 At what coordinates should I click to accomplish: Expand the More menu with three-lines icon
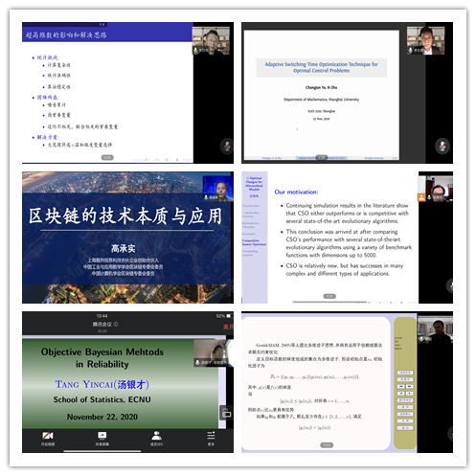(211, 436)
